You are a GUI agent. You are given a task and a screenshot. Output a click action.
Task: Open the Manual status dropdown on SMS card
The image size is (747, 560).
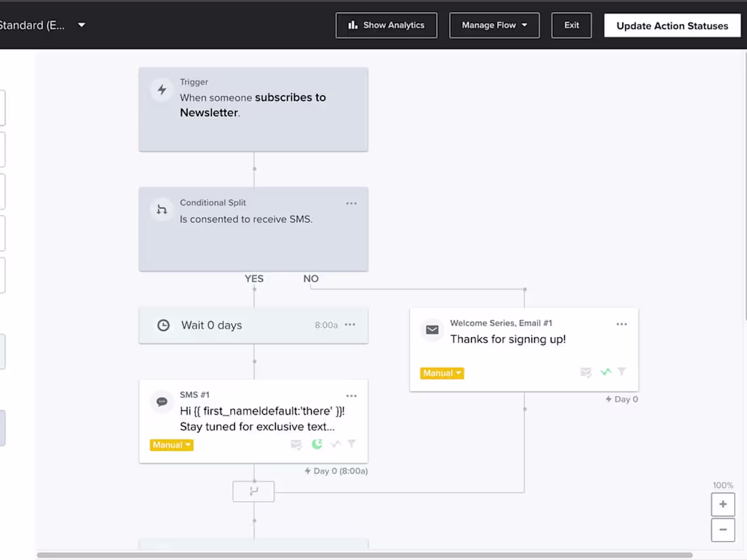pyautogui.click(x=171, y=445)
